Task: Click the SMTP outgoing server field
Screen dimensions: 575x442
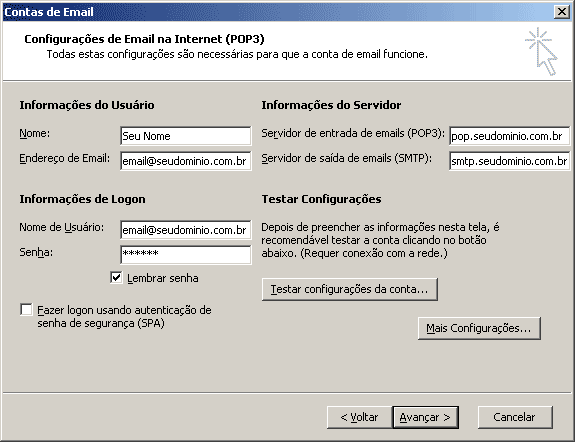Action: (509, 161)
